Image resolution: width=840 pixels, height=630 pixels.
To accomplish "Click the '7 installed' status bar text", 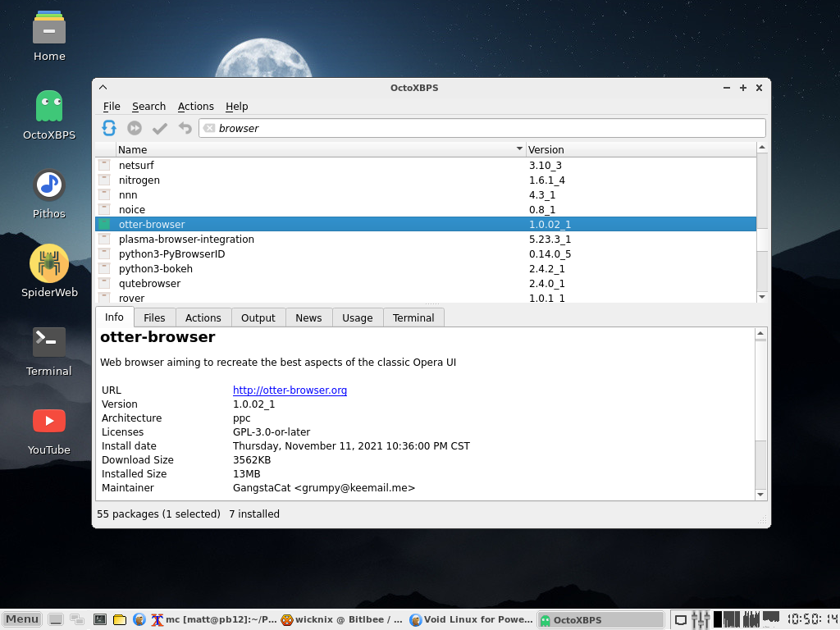I will [x=254, y=514].
